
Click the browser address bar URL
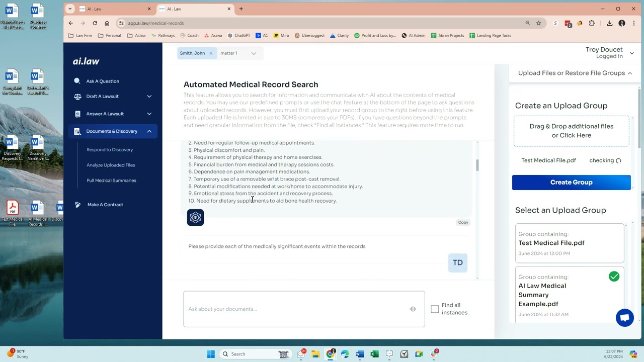coord(155,23)
